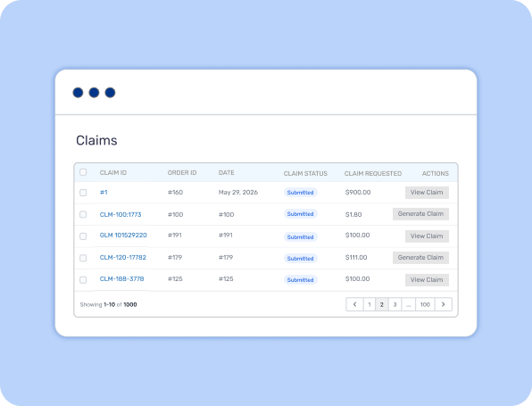
Task: Click the pagination ellipsis button
Action: (x=409, y=304)
